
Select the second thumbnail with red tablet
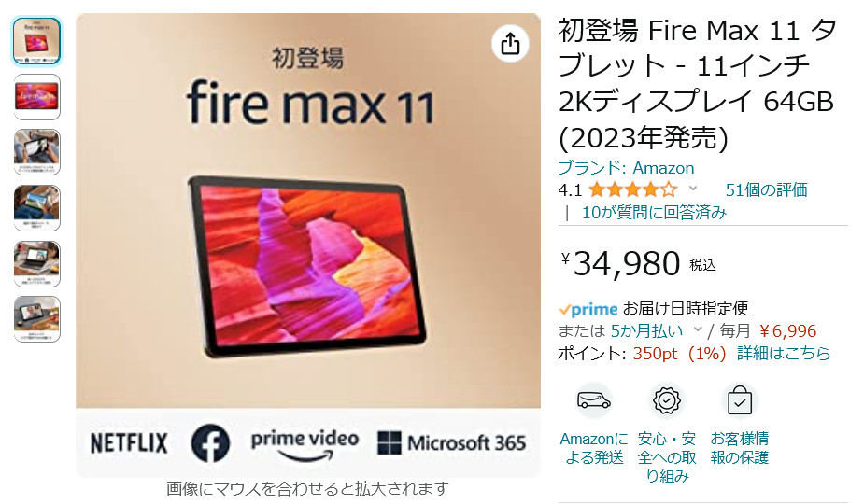[x=36, y=97]
